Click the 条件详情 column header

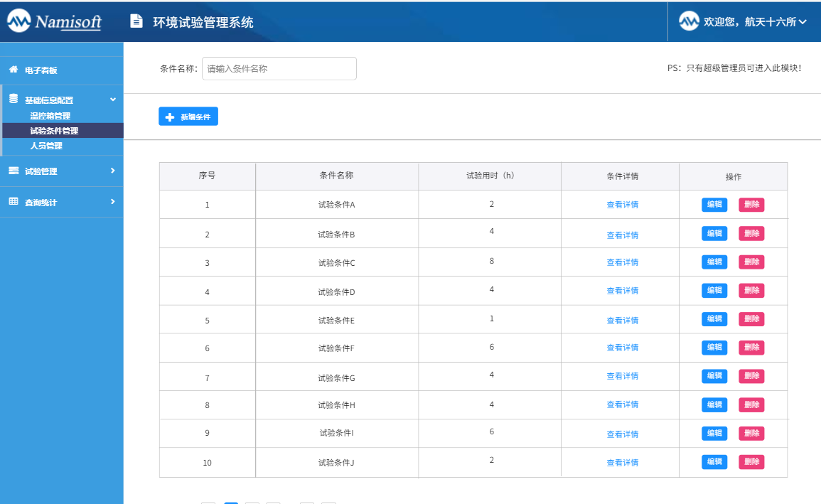pos(621,176)
